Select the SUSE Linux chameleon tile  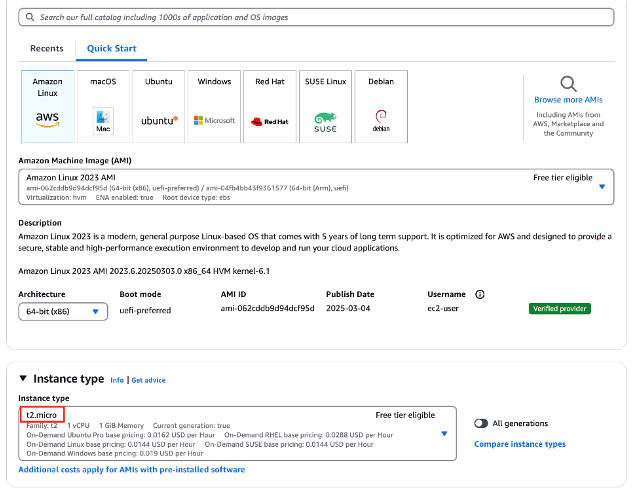click(325, 106)
